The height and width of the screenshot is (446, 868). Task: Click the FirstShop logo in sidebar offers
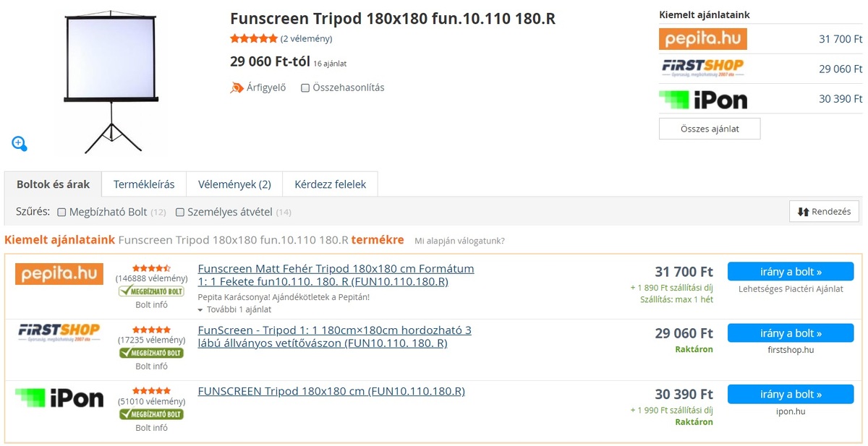pyautogui.click(x=702, y=69)
